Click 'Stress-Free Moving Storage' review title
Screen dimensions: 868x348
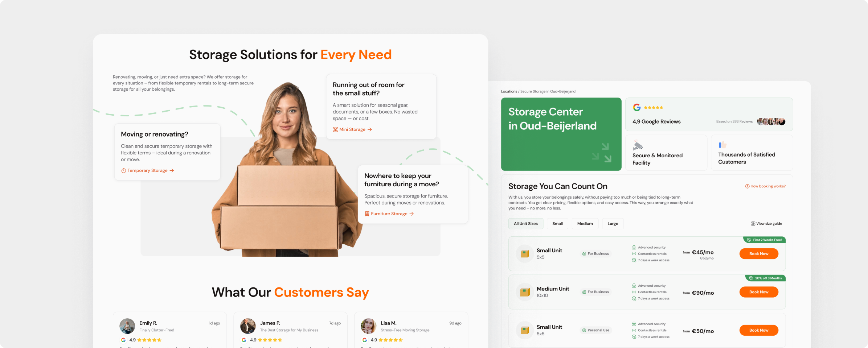point(405,330)
